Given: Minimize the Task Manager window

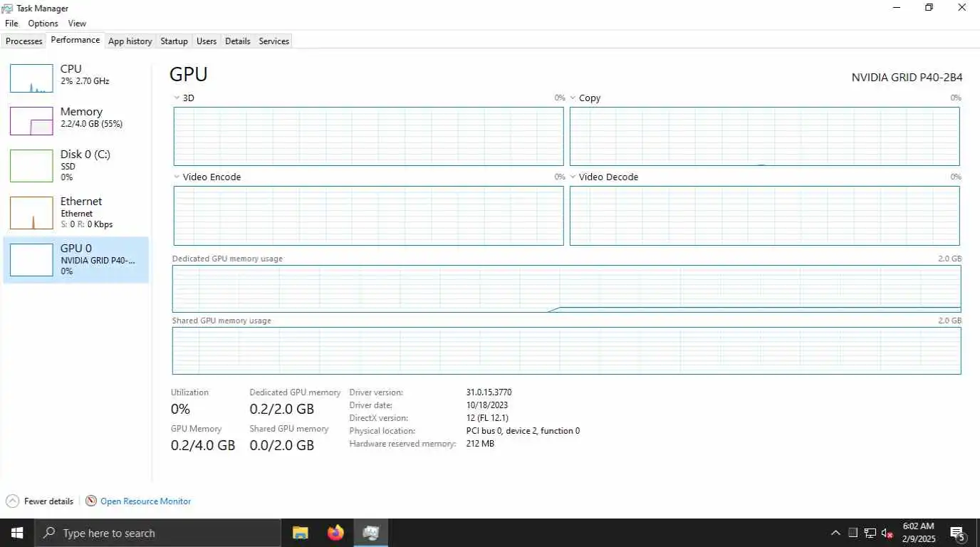Looking at the screenshot, I should point(896,8).
